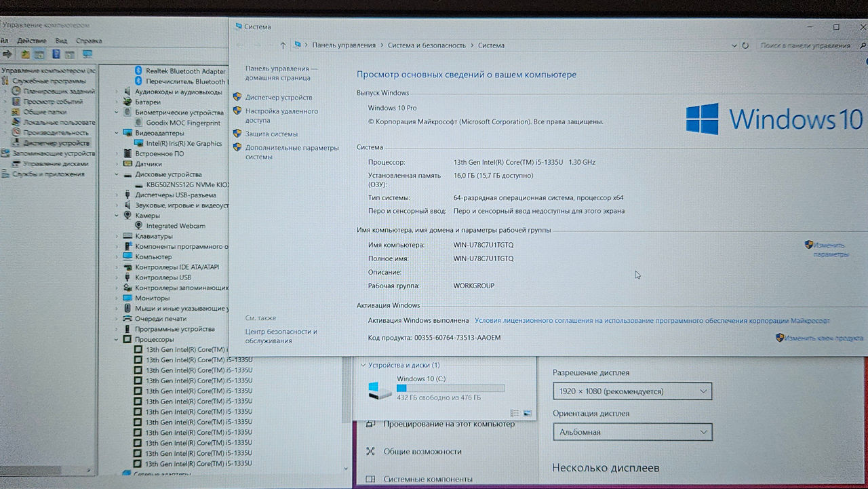Viewport: 868px width, 489px height.
Task: Expand Контроллеры USB category
Action: (117, 277)
